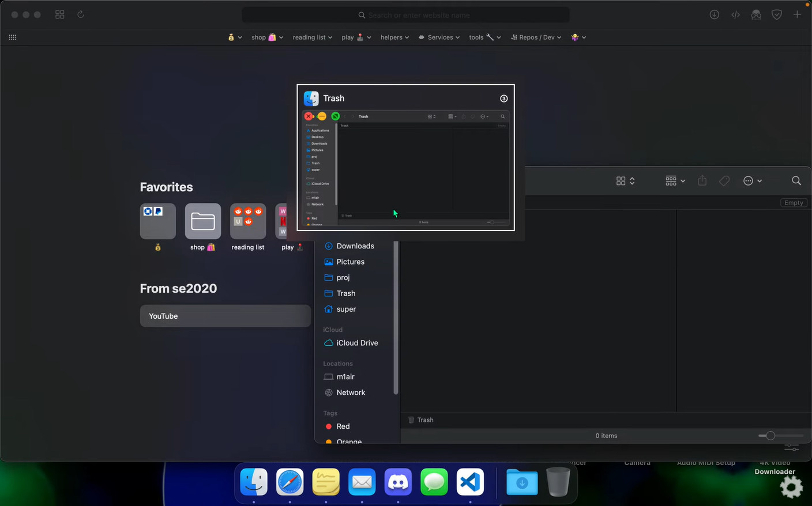Show Safari downloads list
Viewport: 812px width, 506px height.
pos(715,15)
